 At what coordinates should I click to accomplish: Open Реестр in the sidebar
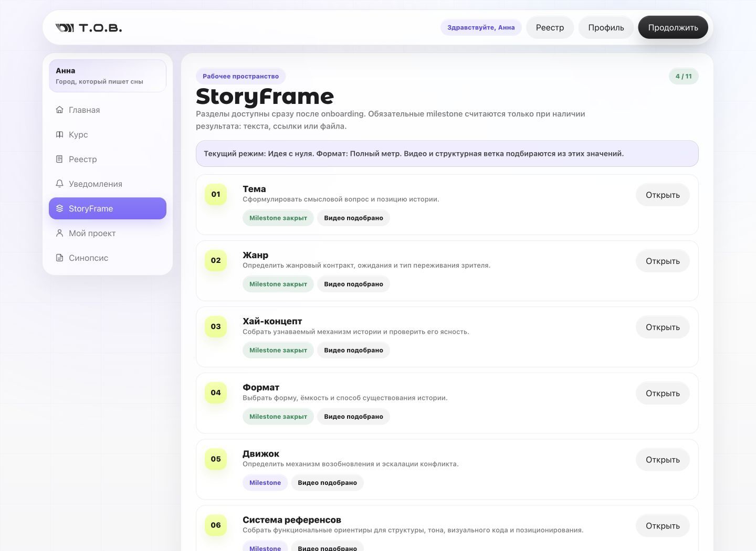[108, 159]
